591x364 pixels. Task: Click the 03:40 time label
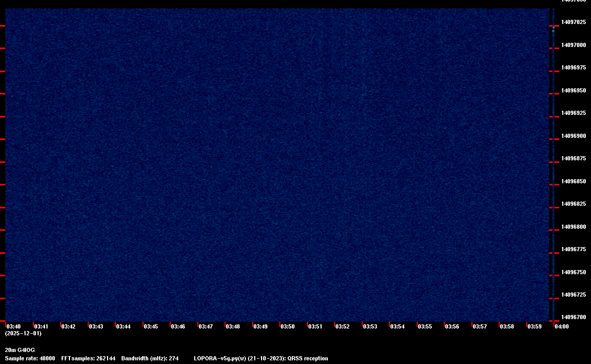[14, 326]
